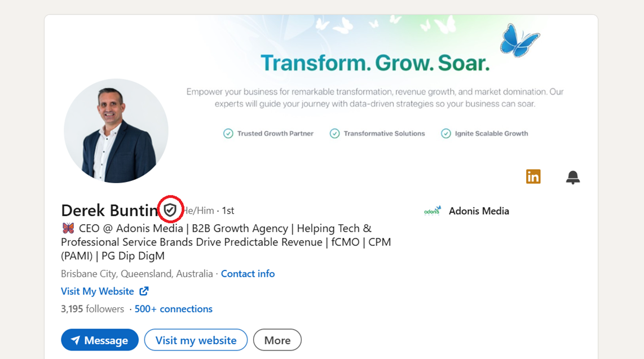Screen dimensions: 644x359
Task: Open the Contact info link
Action: (x=248, y=274)
